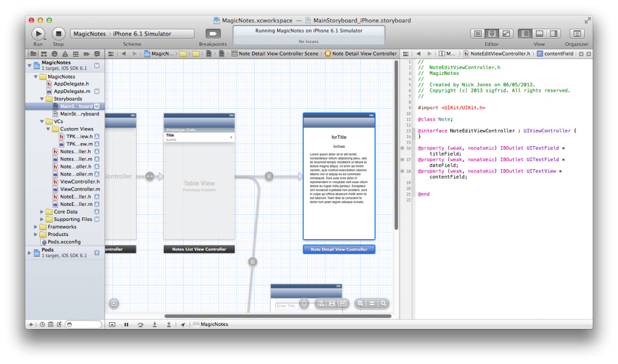Click the segue icon before Note Detail
The height and width of the screenshot is (364, 618).
point(269,176)
